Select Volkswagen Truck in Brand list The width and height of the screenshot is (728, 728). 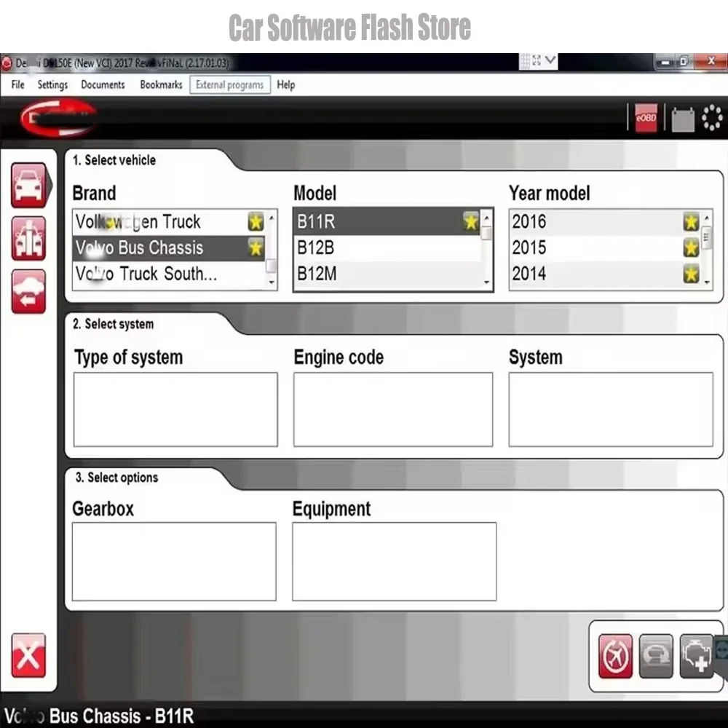(169, 221)
